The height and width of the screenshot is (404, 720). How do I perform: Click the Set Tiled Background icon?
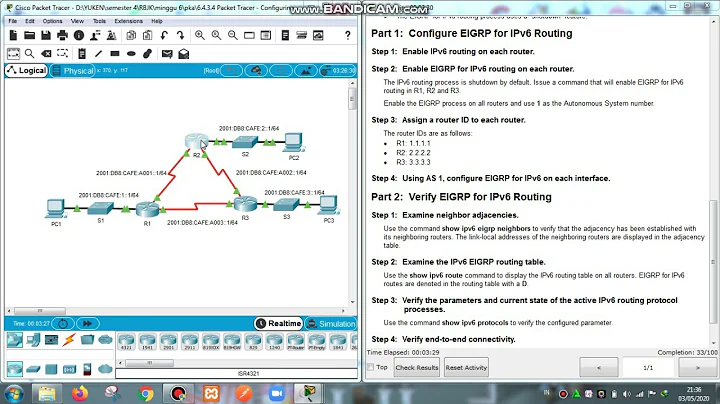(x=305, y=71)
